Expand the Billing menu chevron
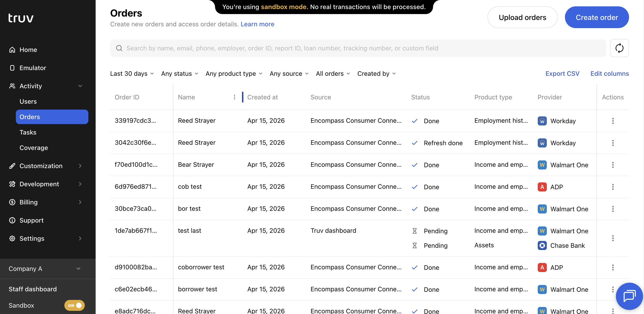644x314 pixels. [x=80, y=202]
